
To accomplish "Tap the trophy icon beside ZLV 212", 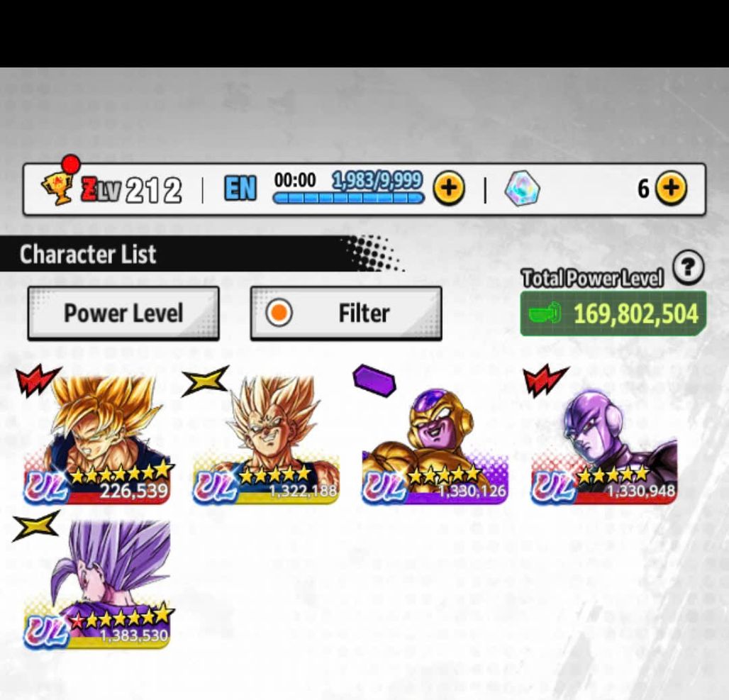I will click(57, 188).
